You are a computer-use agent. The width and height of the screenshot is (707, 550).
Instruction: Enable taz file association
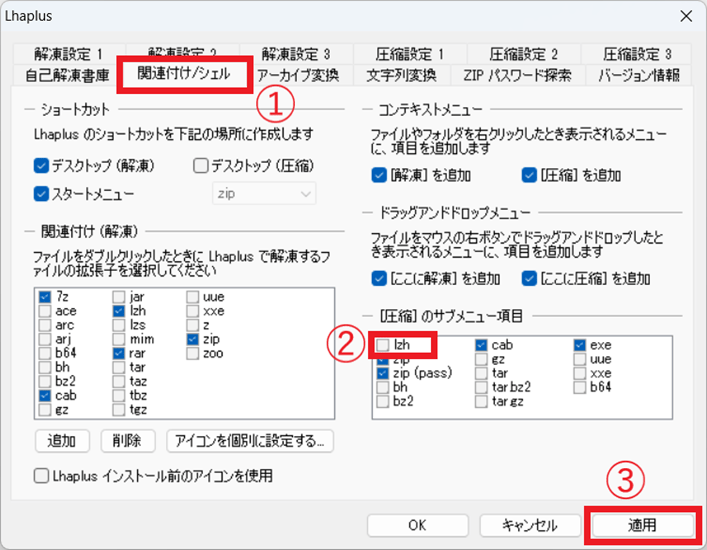point(119,381)
